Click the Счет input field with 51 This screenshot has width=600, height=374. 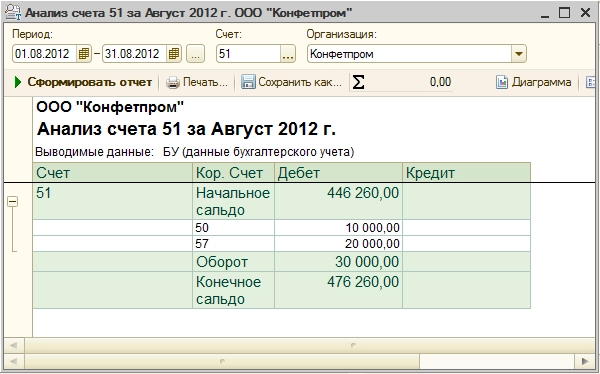point(249,54)
